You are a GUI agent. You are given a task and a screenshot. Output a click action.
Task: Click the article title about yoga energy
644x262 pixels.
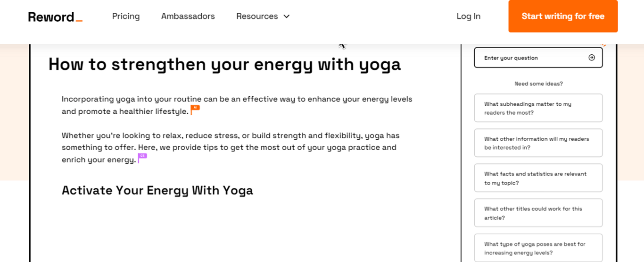(x=224, y=64)
